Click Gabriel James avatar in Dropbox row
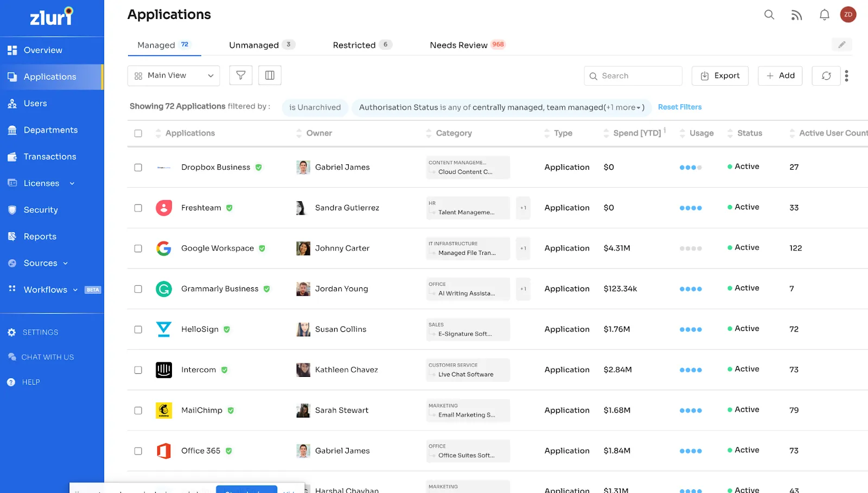Screen dimensions: 868x493 [x=303, y=168]
